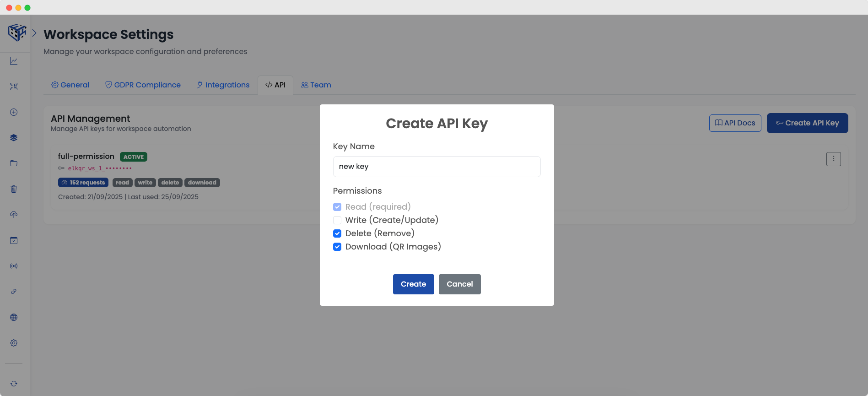The width and height of the screenshot is (868, 396).
Task: Click the broadcast signal icon in sidebar
Action: (x=14, y=266)
